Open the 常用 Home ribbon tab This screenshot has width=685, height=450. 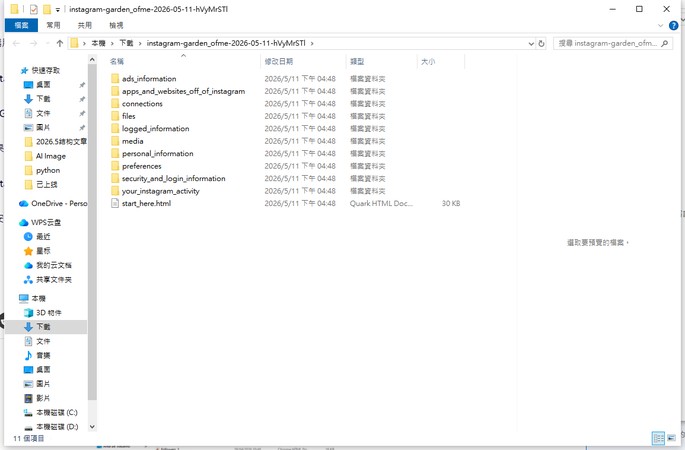pyautogui.click(x=53, y=25)
